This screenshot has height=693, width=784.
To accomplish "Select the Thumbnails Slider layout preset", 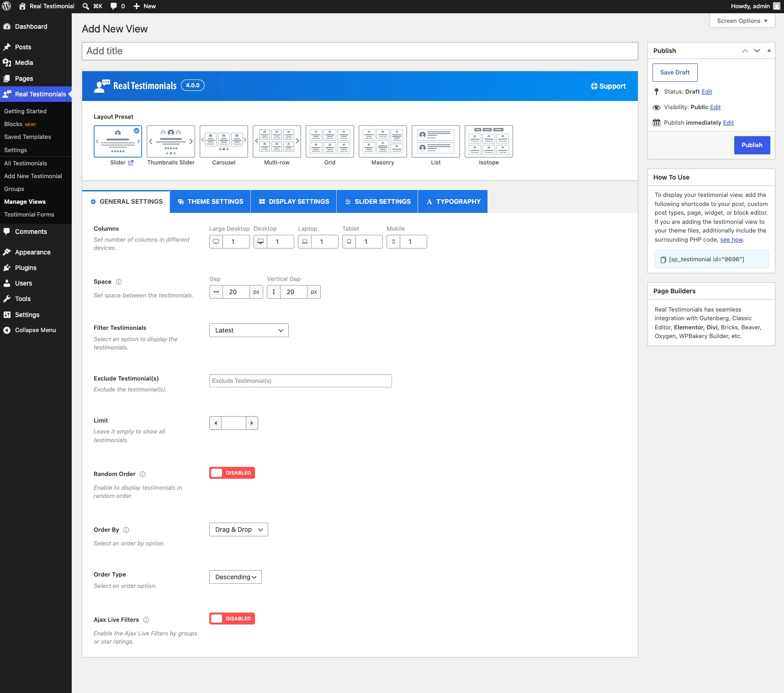I will (x=171, y=141).
